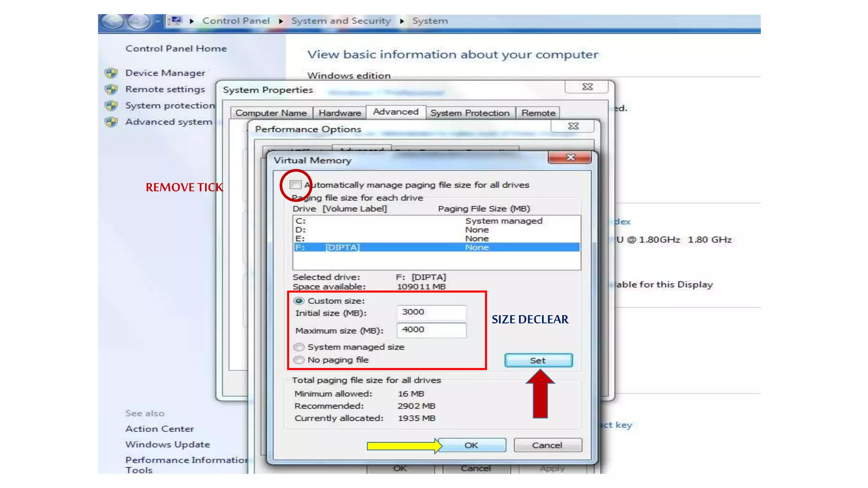
Task: Click the shield icon beside System protection
Action: click(x=111, y=105)
